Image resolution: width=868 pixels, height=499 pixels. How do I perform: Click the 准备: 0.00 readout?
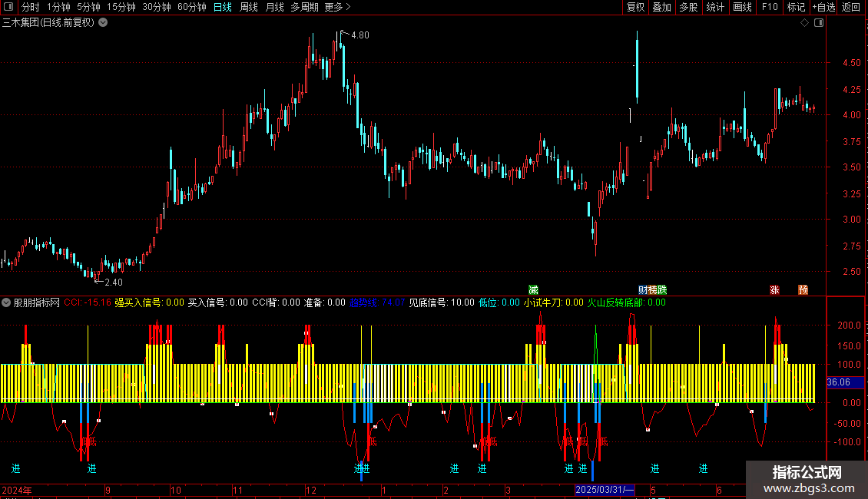tap(325, 302)
